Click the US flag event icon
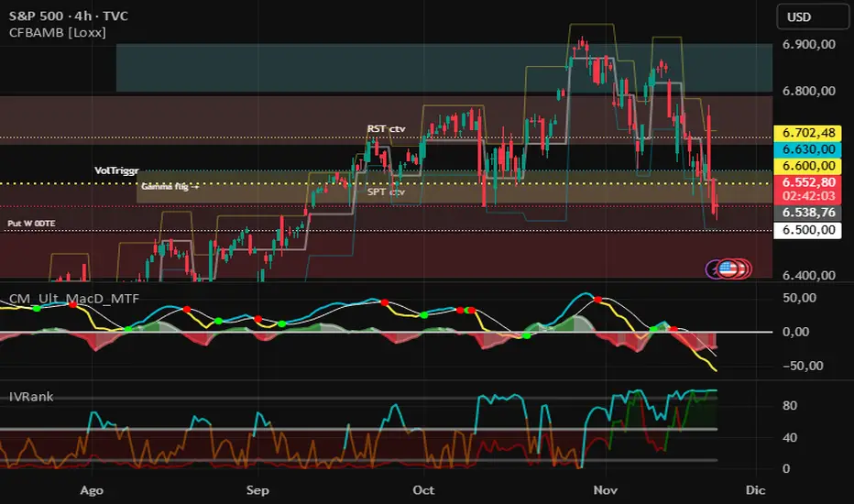This screenshot has height=504, width=854. point(728,268)
